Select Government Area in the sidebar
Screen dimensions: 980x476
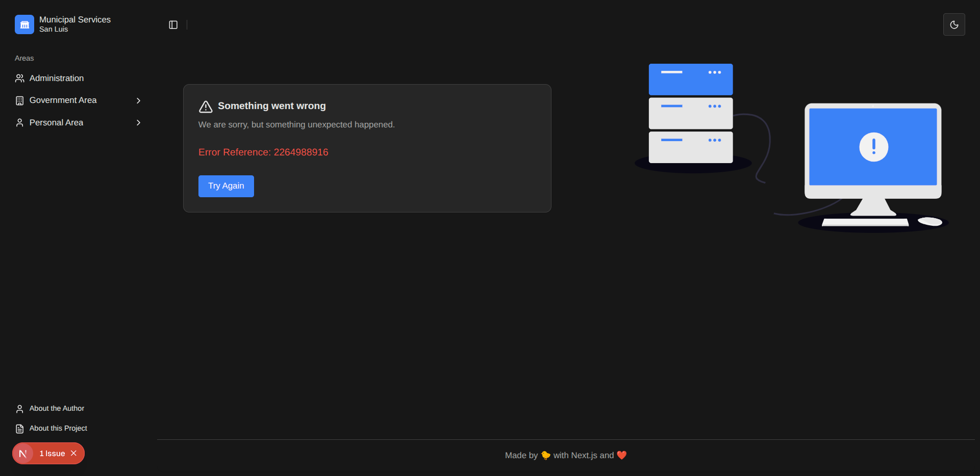coord(63,100)
